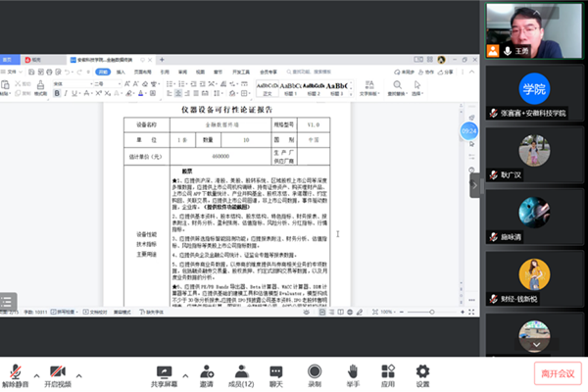
Task: Start recording with the Record icon
Action: click(x=315, y=372)
